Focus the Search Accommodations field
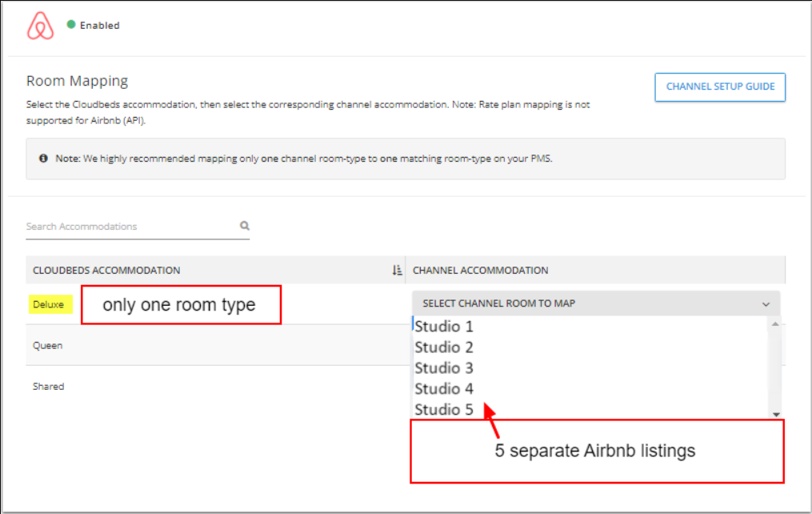Viewport: 812px width, 514px height. tap(128, 227)
